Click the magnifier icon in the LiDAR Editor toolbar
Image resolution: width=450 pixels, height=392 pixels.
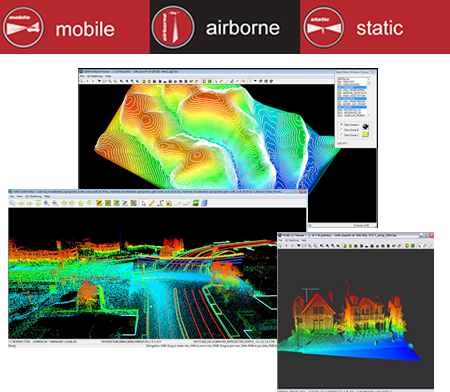point(12,203)
